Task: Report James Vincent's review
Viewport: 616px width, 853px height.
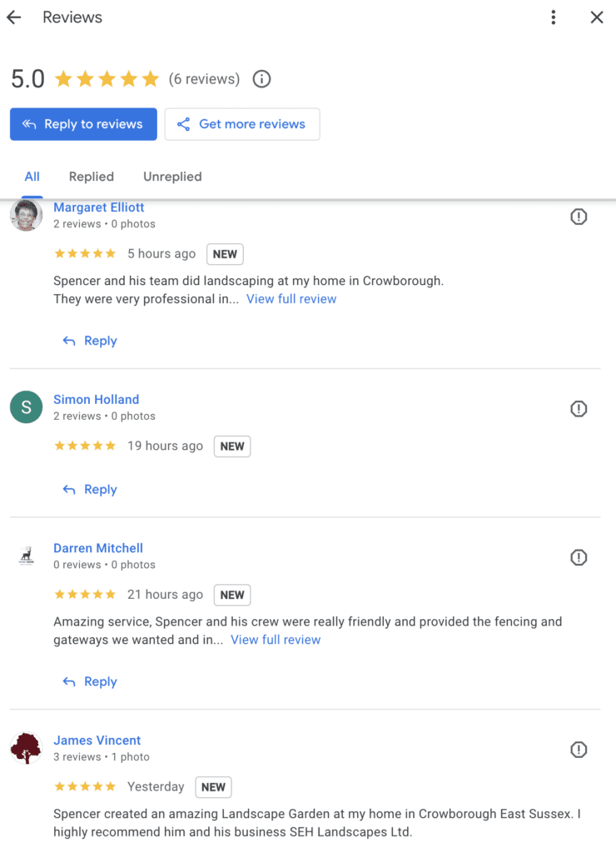Action: pos(579,750)
